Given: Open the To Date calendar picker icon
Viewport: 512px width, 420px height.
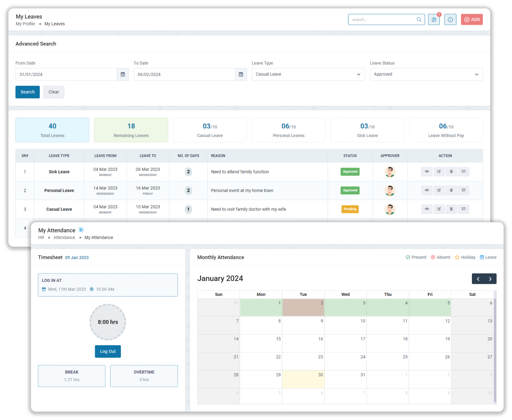Looking at the screenshot, I should pyautogui.click(x=241, y=74).
